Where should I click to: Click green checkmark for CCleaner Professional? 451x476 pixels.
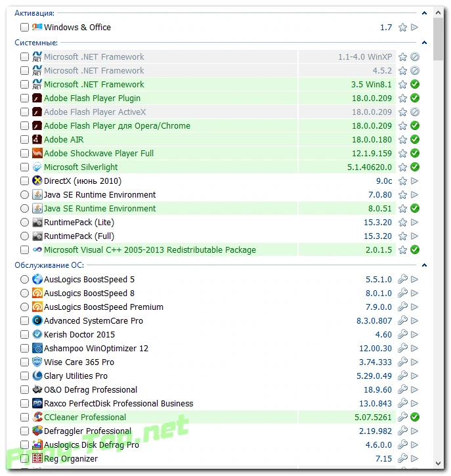[x=415, y=417]
